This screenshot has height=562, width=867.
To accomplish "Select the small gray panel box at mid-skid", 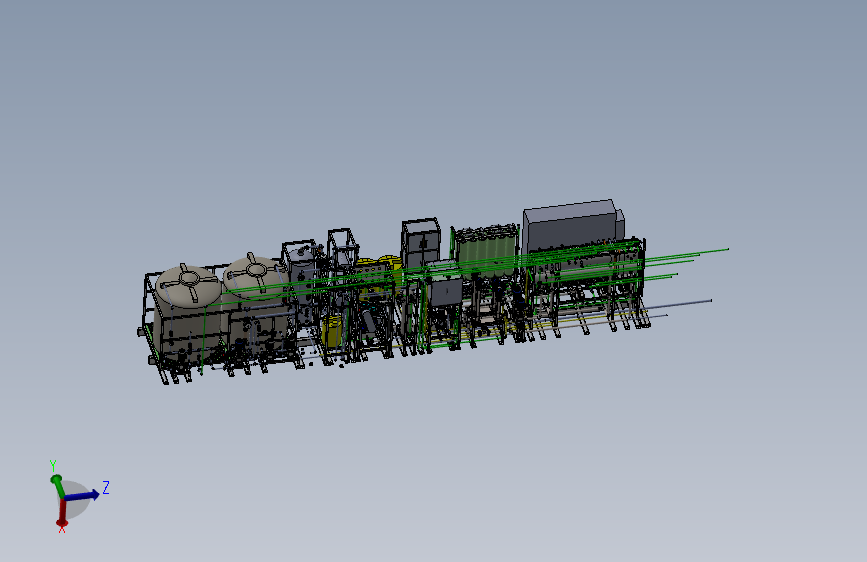I will [446, 293].
